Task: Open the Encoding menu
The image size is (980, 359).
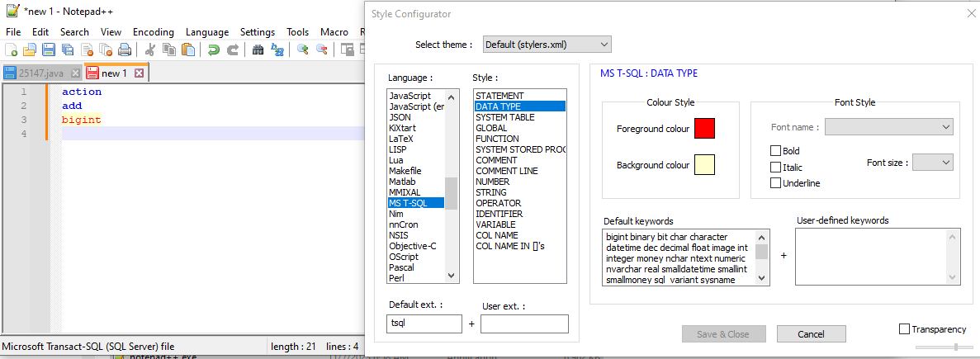Action: point(153,32)
